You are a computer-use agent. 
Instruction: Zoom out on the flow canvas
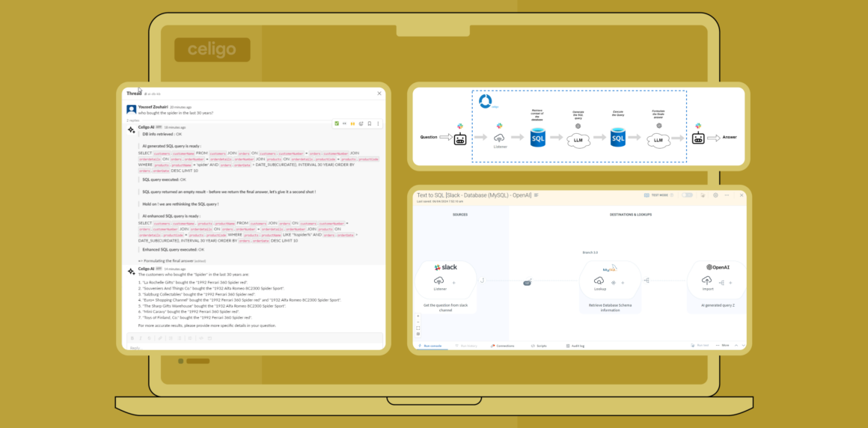pyautogui.click(x=418, y=322)
